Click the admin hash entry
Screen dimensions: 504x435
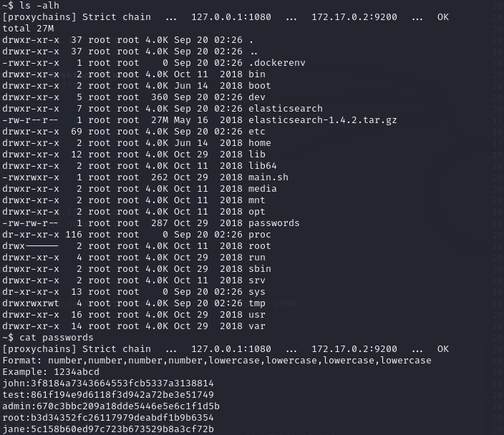[x=110, y=406]
